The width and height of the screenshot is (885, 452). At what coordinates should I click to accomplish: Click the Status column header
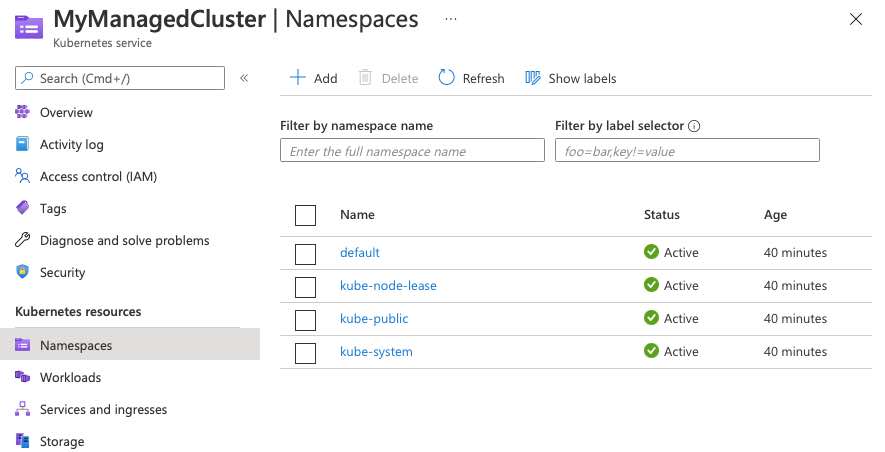661,214
